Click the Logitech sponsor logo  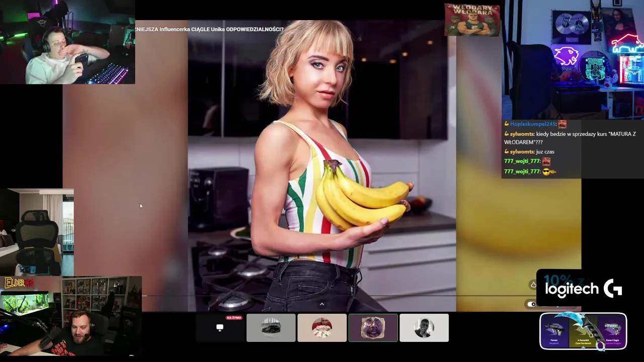point(584,289)
